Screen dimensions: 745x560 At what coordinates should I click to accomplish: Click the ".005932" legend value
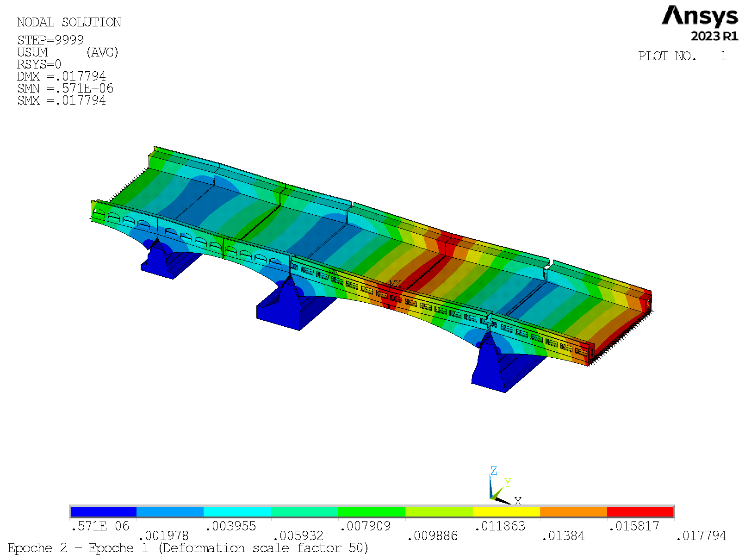298,536
